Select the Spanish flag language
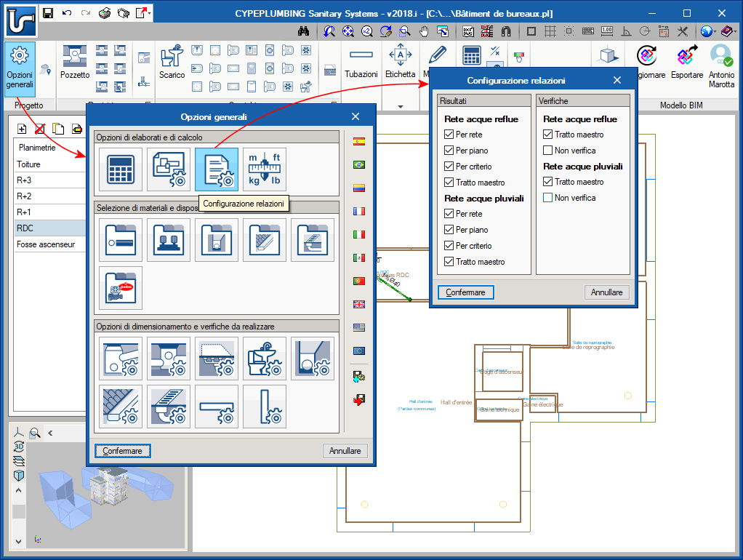The width and height of the screenshot is (743, 560). [x=359, y=141]
